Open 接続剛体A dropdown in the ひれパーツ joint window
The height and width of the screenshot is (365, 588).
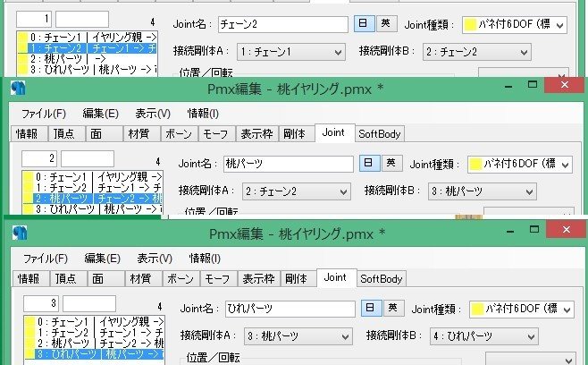pos(298,336)
